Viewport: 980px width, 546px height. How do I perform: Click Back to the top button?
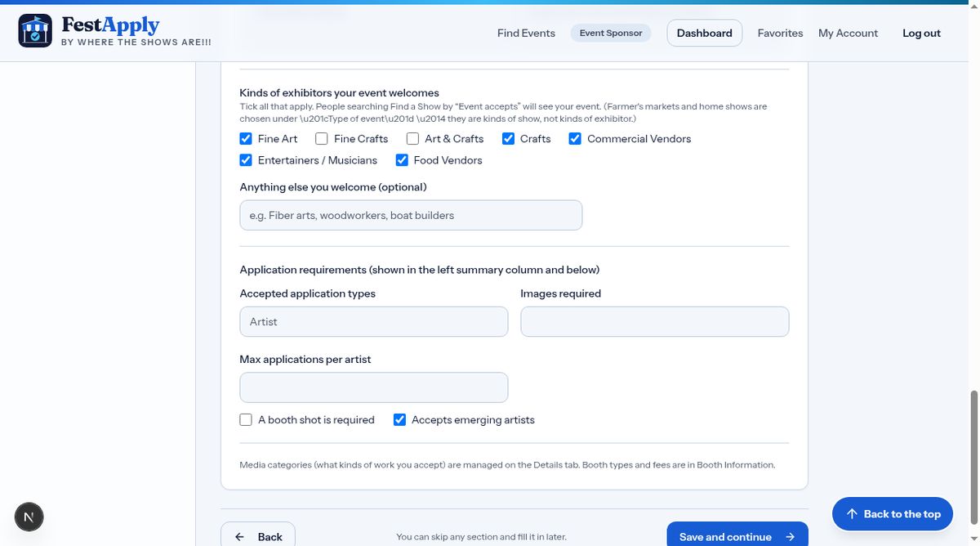coord(893,514)
